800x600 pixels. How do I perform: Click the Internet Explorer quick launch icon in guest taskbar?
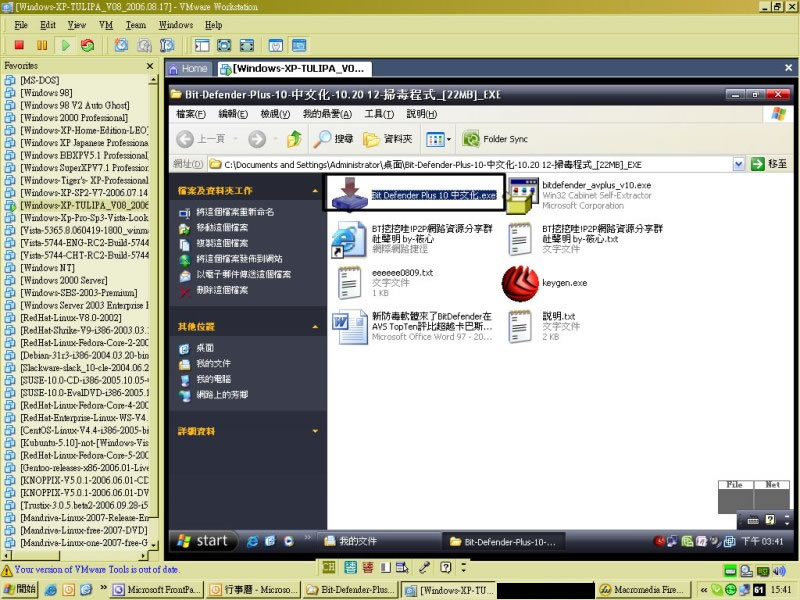click(x=253, y=541)
